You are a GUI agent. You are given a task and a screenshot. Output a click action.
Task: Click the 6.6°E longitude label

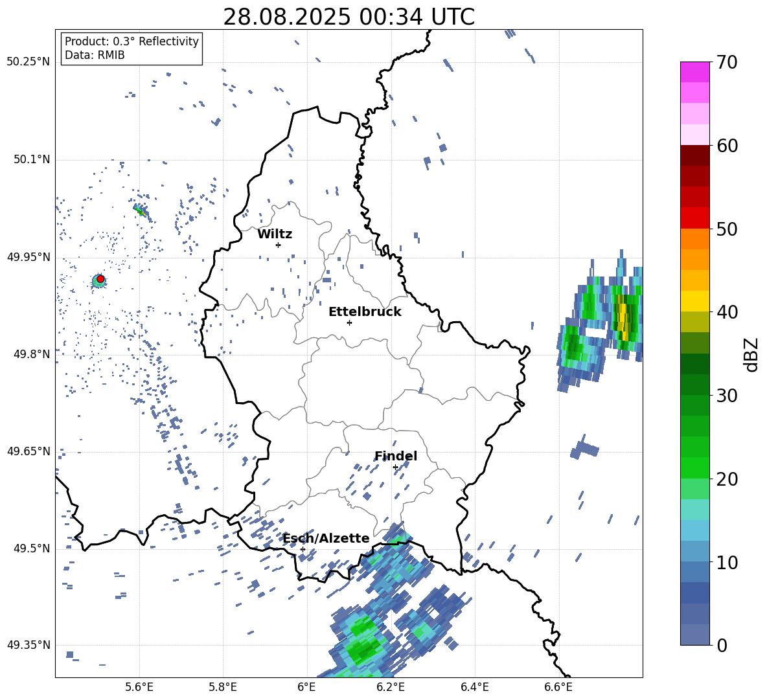[558, 687]
